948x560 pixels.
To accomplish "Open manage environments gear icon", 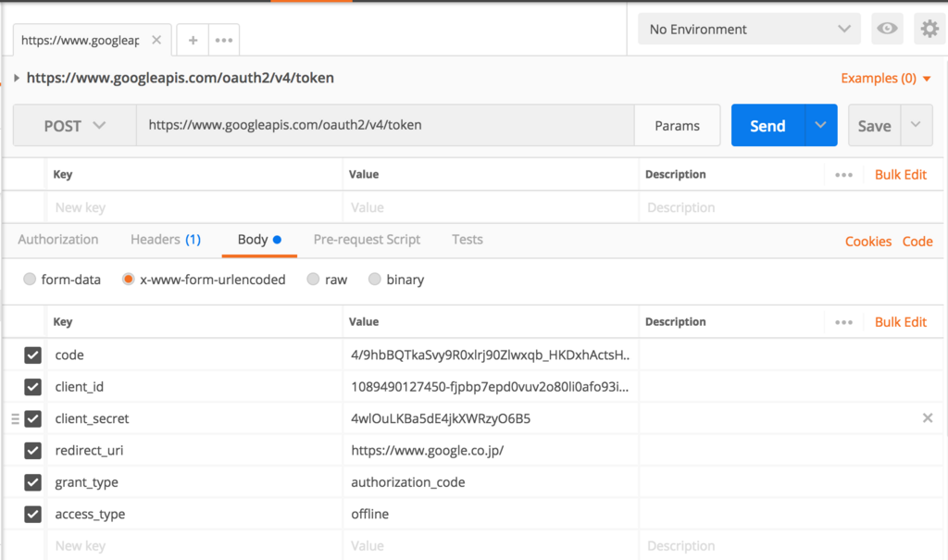I will coord(929,29).
